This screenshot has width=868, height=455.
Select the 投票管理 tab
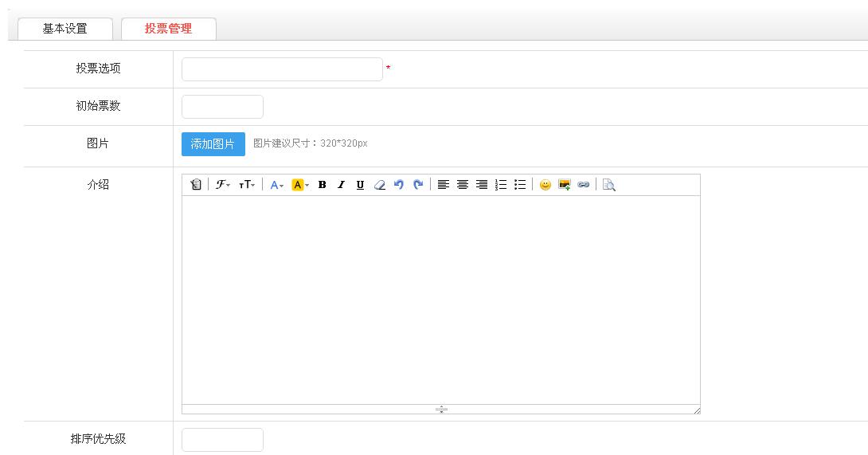coord(168,29)
